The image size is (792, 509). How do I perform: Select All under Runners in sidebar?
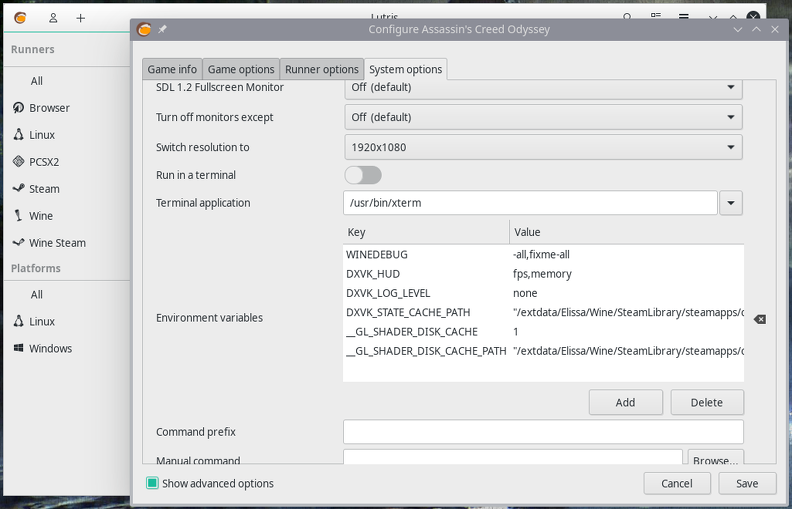36,81
